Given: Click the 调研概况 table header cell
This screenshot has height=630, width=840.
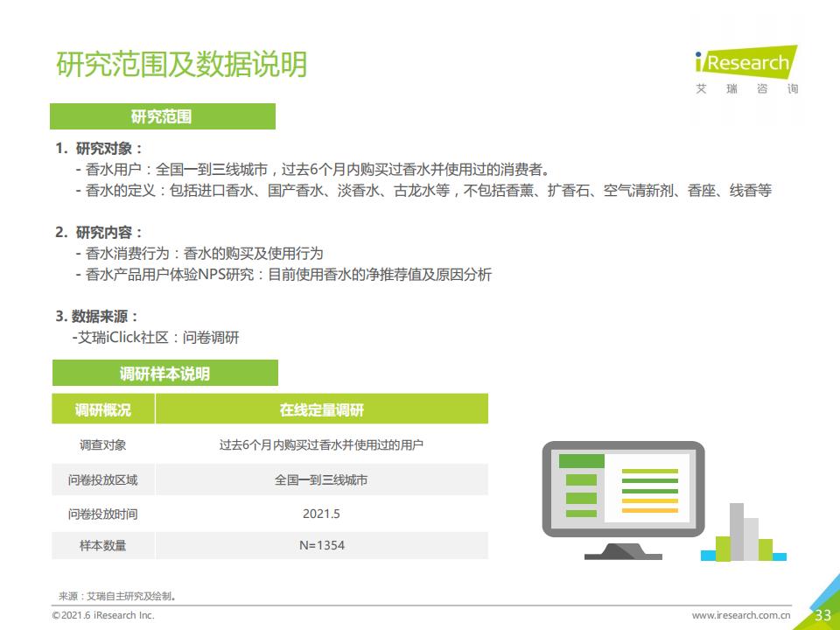Looking at the screenshot, I should click(103, 409).
